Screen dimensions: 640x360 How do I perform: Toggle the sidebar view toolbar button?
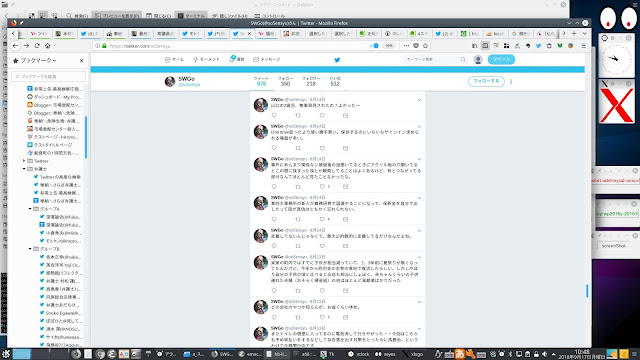[485, 46]
